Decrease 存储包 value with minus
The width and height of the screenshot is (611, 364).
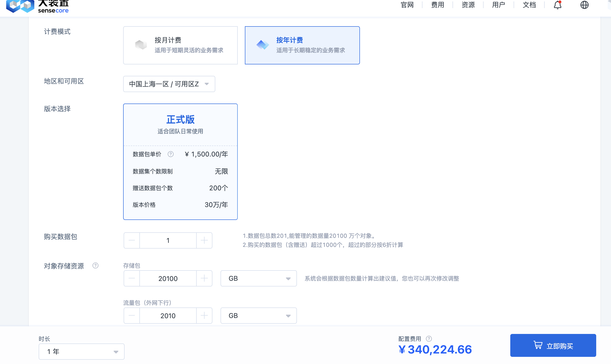coord(132,278)
